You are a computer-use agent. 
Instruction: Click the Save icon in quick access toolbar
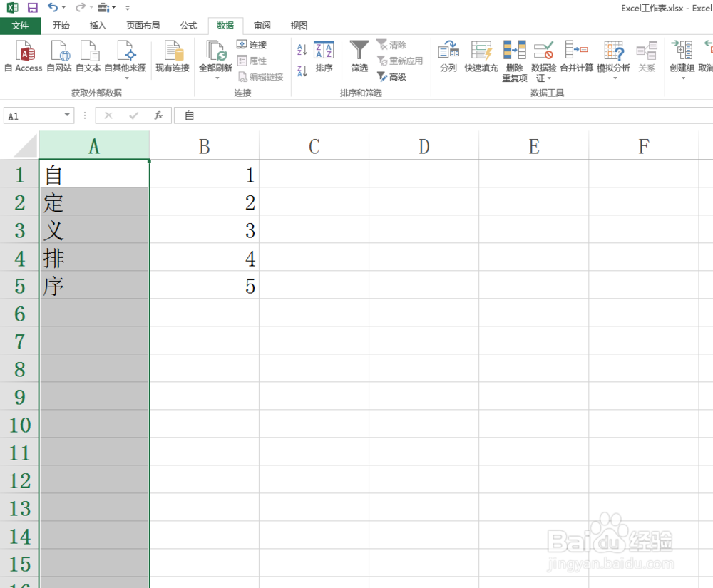(x=32, y=8)
